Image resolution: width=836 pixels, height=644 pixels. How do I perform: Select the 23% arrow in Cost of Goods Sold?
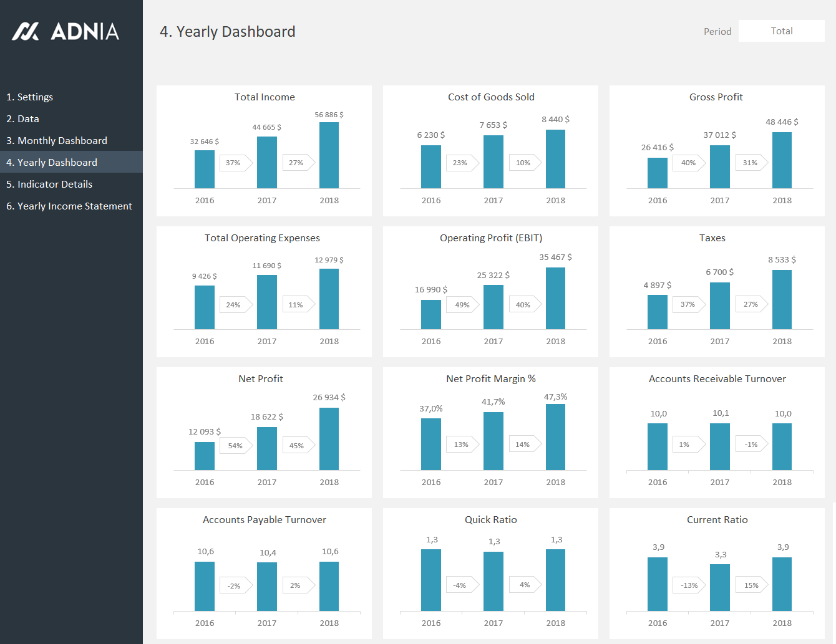[462, 163]
